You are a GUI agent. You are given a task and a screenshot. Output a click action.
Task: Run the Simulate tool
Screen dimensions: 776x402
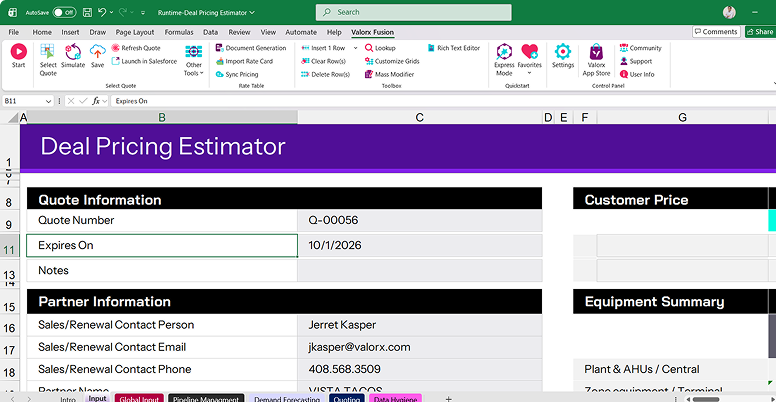click(73, 55)
